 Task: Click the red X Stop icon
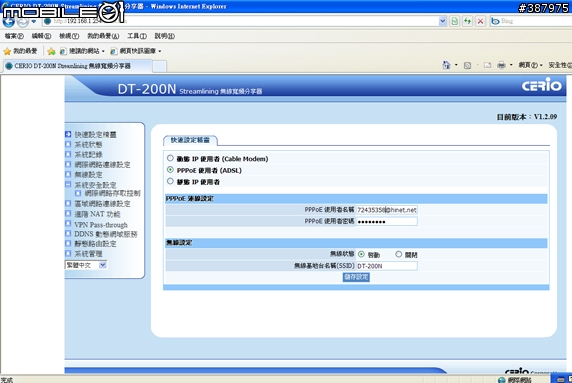pos(480,21)
